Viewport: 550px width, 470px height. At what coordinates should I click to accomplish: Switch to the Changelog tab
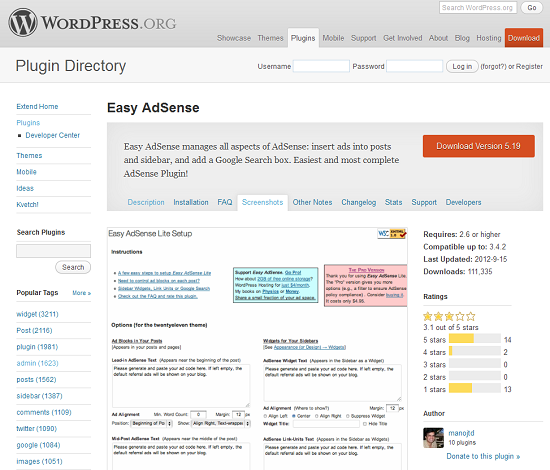[358, 202]
